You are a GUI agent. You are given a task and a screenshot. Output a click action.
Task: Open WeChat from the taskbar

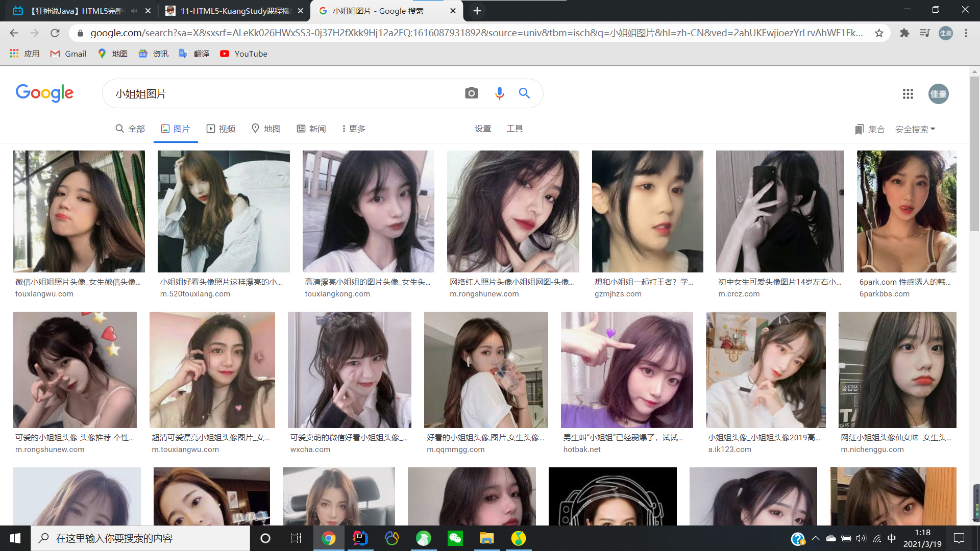coord(455,538)
